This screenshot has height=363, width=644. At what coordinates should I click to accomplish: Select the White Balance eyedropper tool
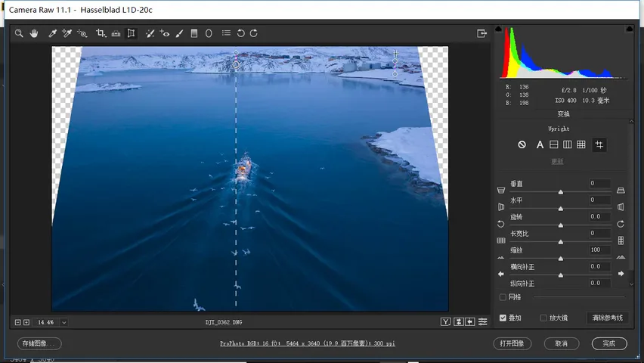click(52, 33)
